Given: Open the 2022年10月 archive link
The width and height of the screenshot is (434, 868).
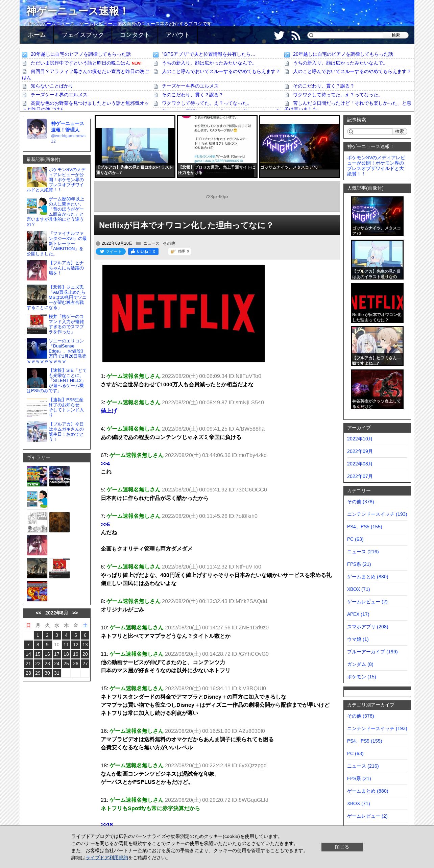Looking at the screenshot, I should click(360, 439).
